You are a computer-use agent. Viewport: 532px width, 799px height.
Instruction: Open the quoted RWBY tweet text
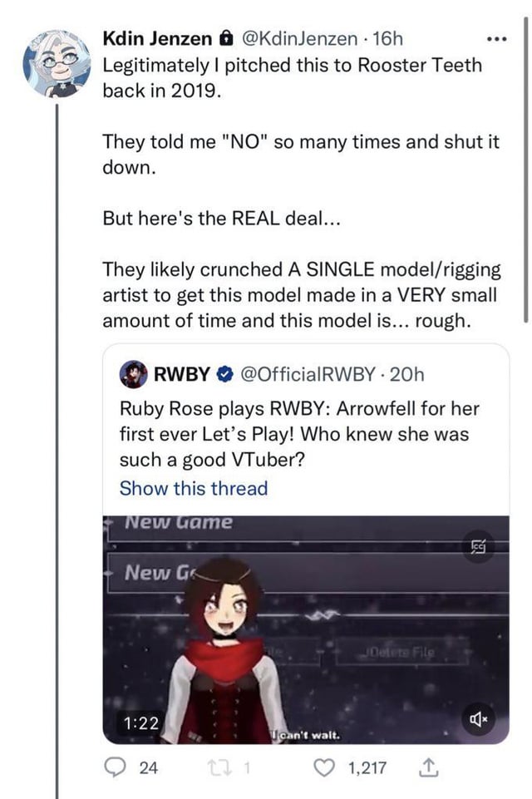[x=300, y=434]
